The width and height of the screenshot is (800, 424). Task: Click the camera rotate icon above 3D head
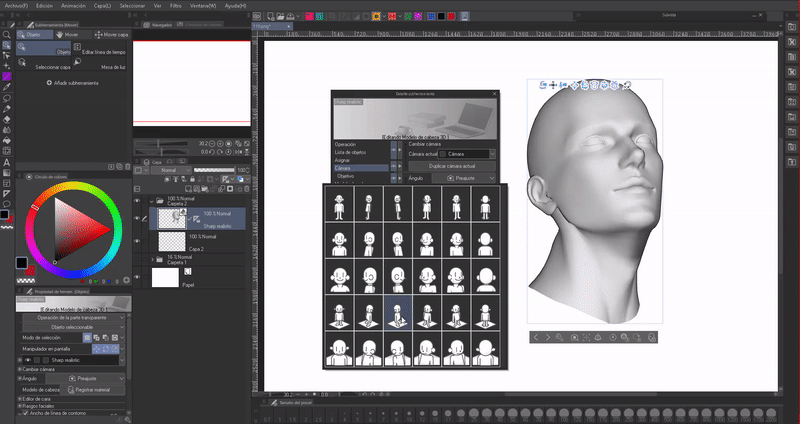[x=542, y=86]
